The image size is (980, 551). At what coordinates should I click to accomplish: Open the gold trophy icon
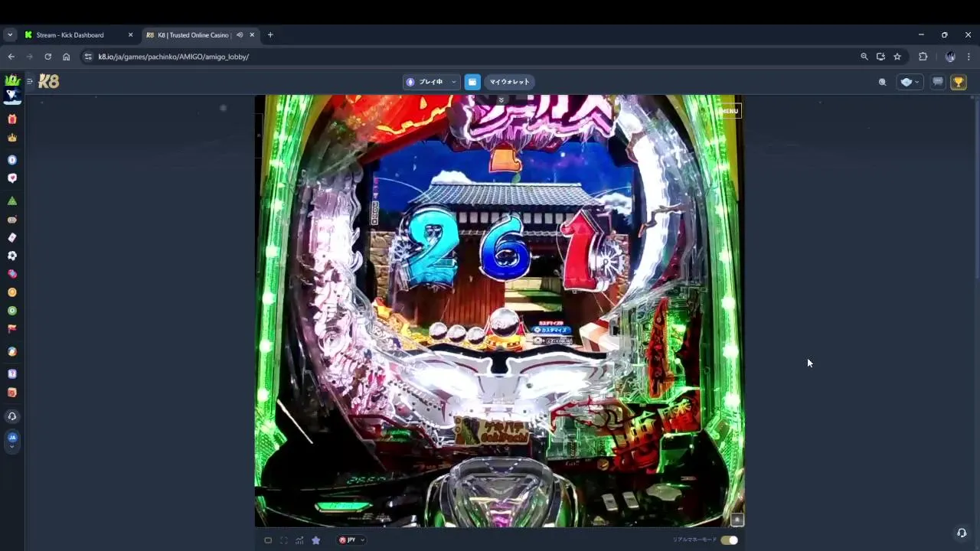coord(958,82)
